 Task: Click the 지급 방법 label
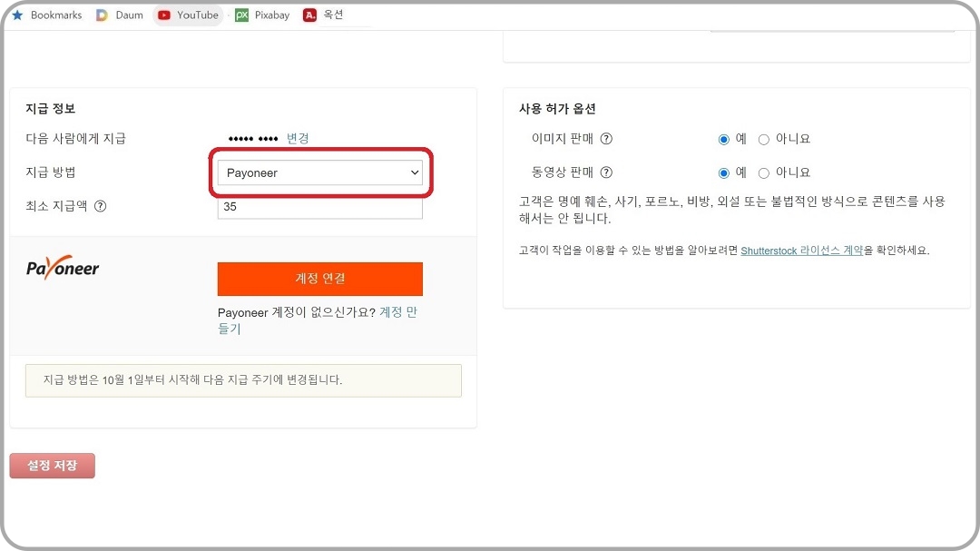click(51, 172)
